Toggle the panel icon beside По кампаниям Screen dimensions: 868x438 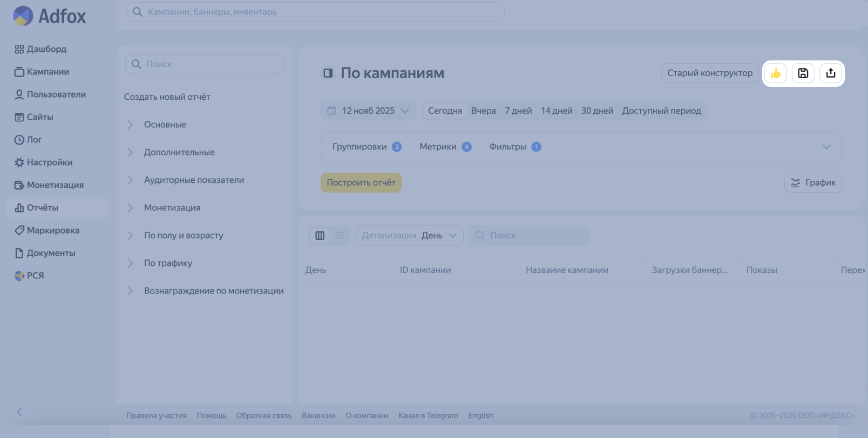328,73
